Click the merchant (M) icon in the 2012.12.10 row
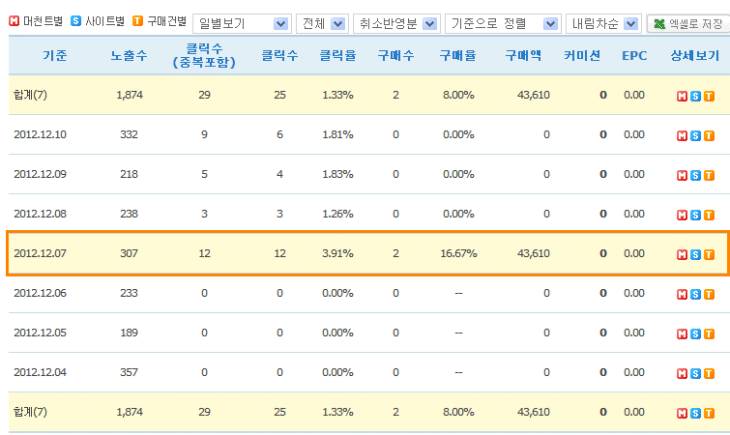The image size is (730, 435). [x=683, y=135]
